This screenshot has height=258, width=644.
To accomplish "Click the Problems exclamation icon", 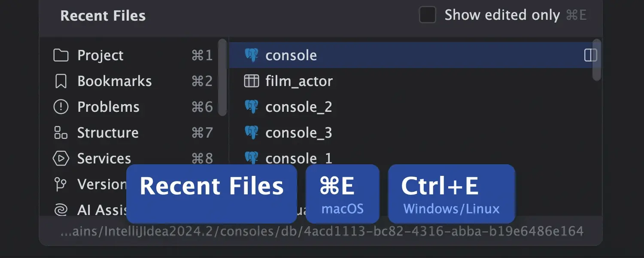I will coord(61,107).
